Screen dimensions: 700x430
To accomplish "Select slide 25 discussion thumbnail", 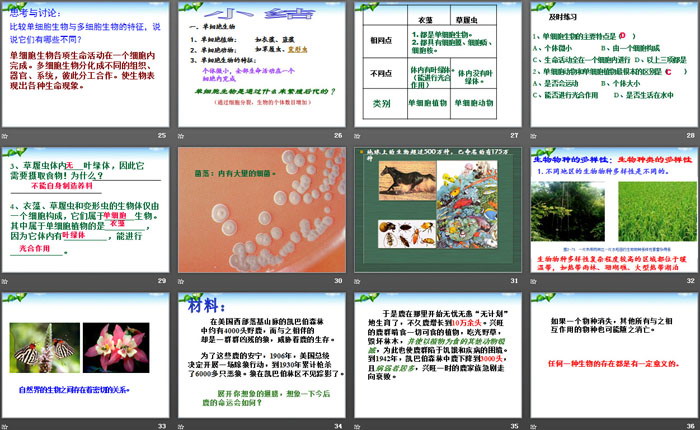I will (x=86, y=63).
